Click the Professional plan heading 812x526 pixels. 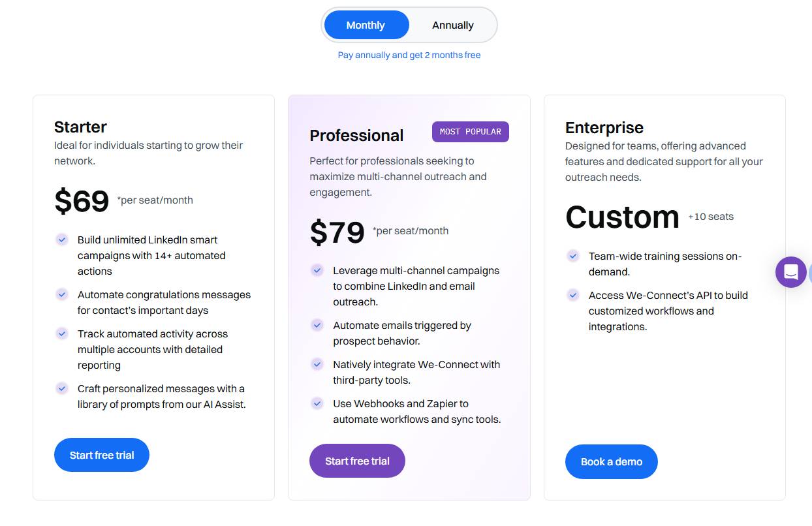coord(356,135)
